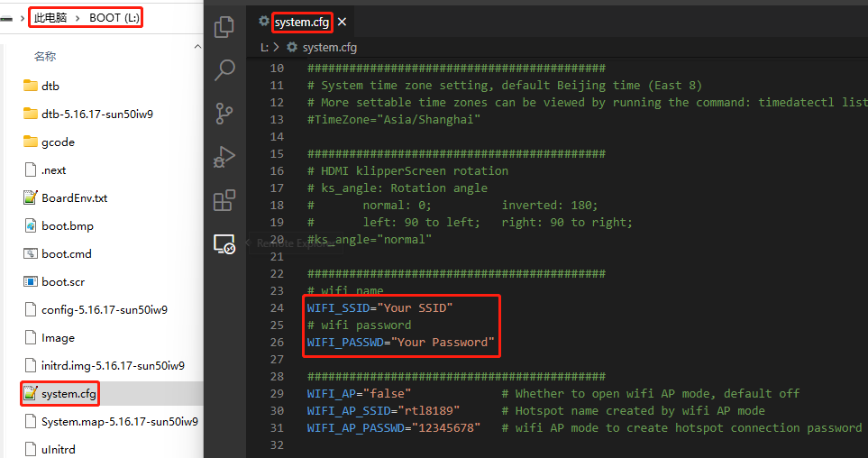Switch to the system.cfg tab
The image size is (868, 458).
301,22
